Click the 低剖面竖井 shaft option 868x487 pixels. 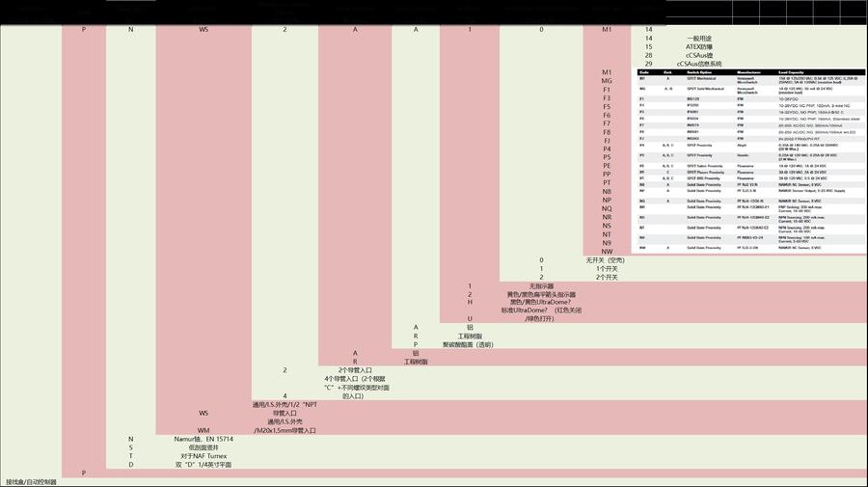point(203,447)
